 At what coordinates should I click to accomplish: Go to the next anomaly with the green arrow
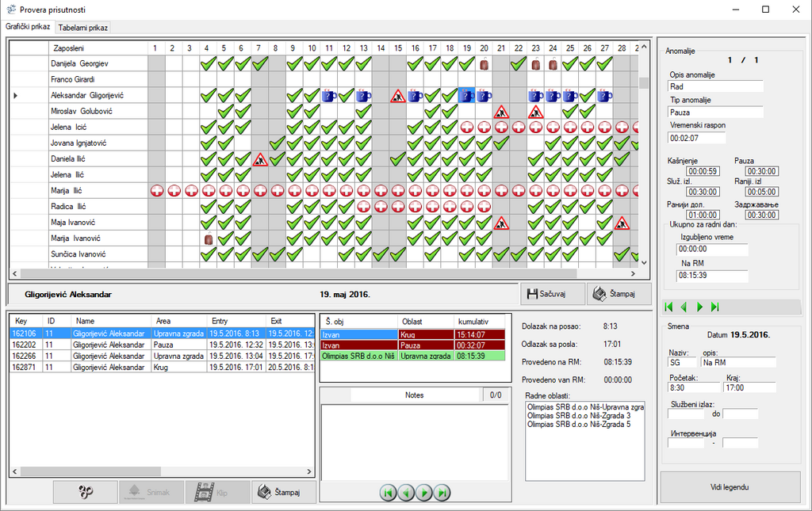pyautogui.click(x=699, y=307)
